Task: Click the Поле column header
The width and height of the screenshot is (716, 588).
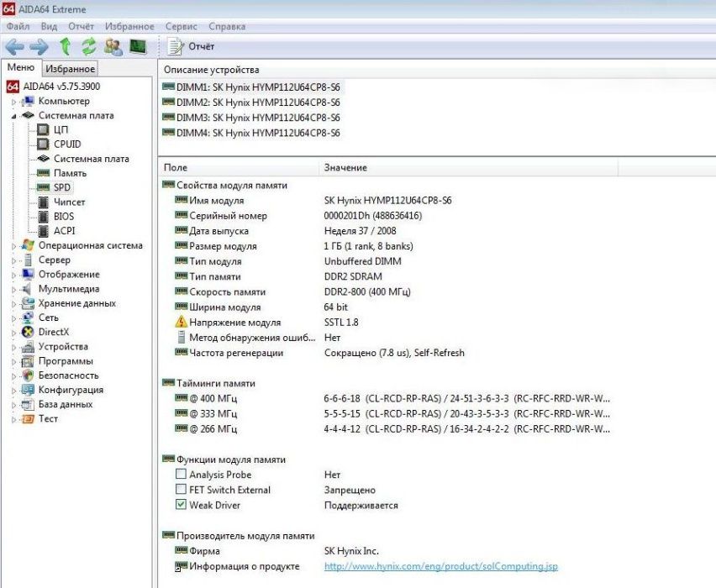Action: 239,167
